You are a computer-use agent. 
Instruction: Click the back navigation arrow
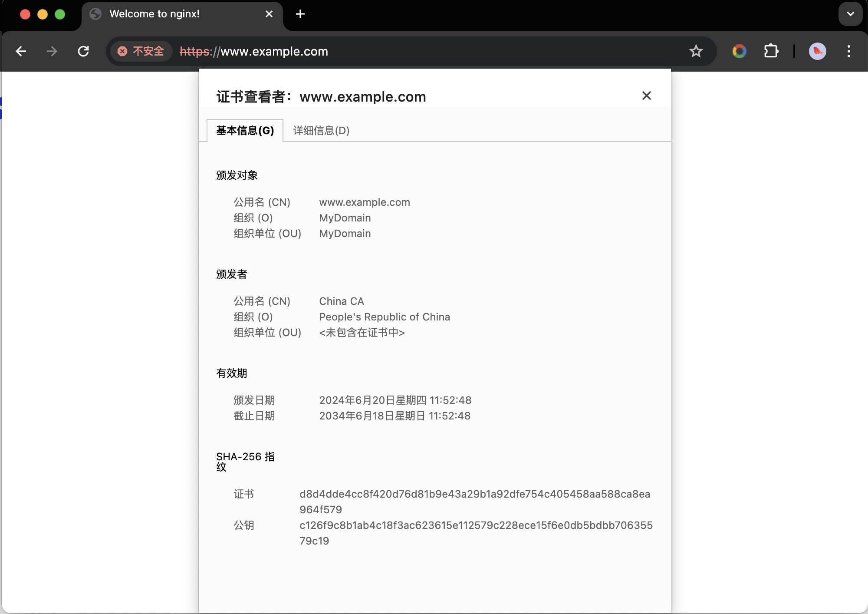(x=21, y=51)
